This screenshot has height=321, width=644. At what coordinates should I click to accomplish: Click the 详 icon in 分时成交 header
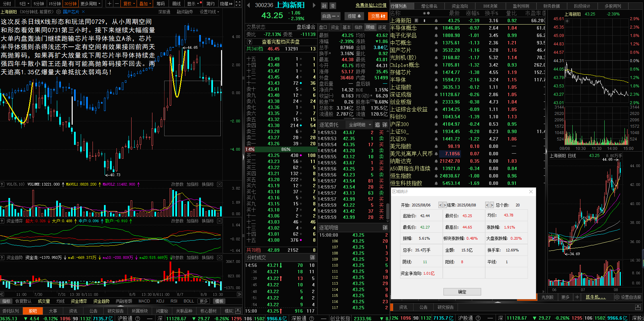pos(312,257)
